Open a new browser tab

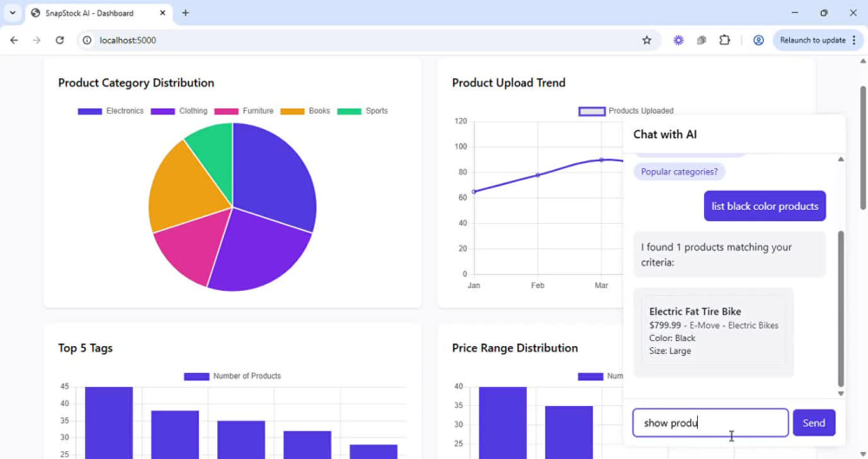[186, 13]
